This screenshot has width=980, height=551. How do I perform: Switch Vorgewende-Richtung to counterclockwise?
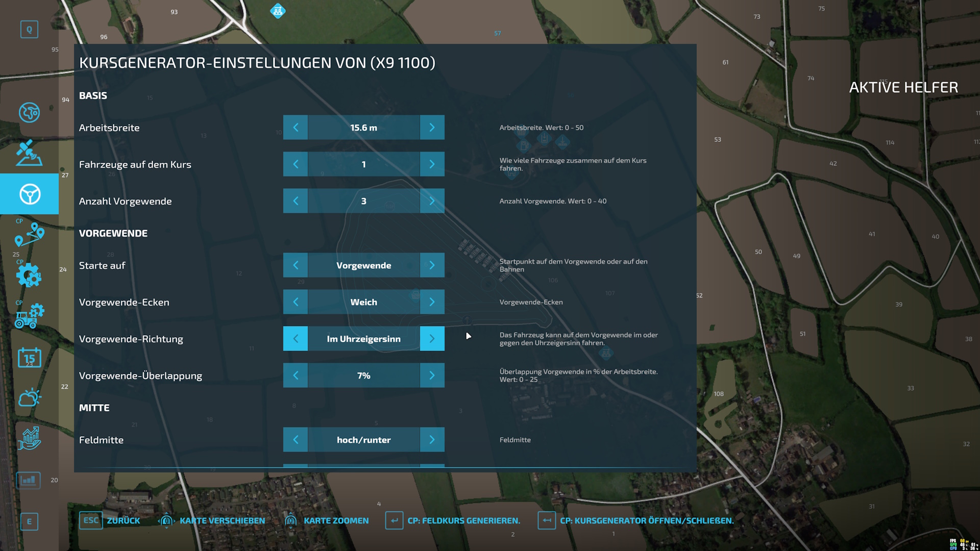click(x=432, y=338)
